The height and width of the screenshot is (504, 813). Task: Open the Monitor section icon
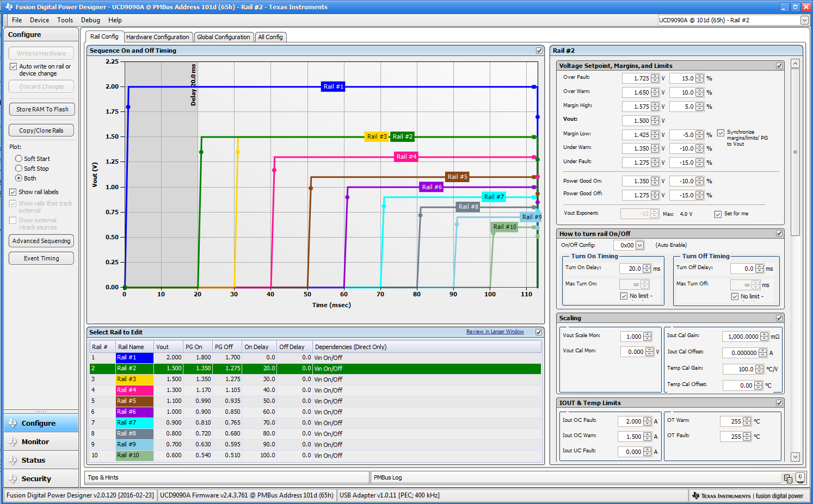pyautogui.click(x=13, y=442)
